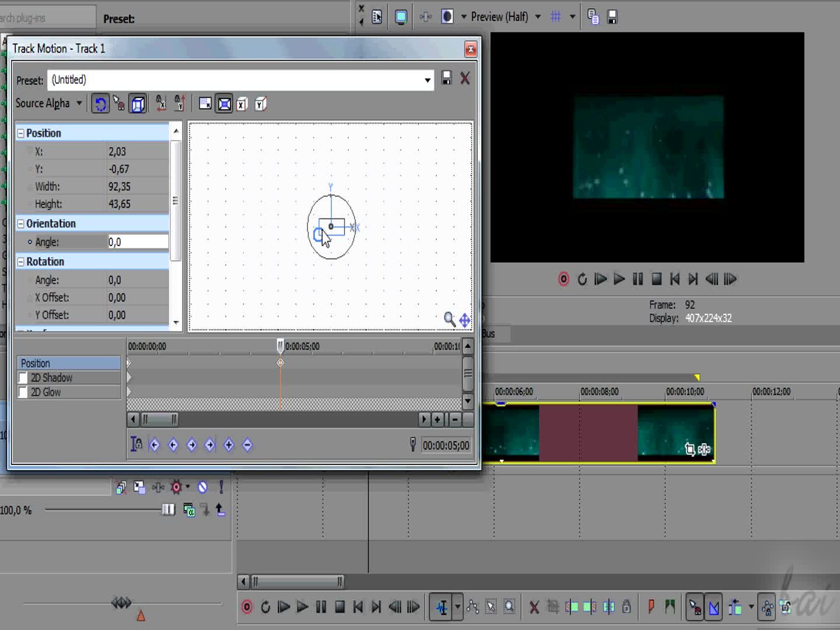Save the current Track Motion preset
Viewport: 840px width, 630px height.
446,79
